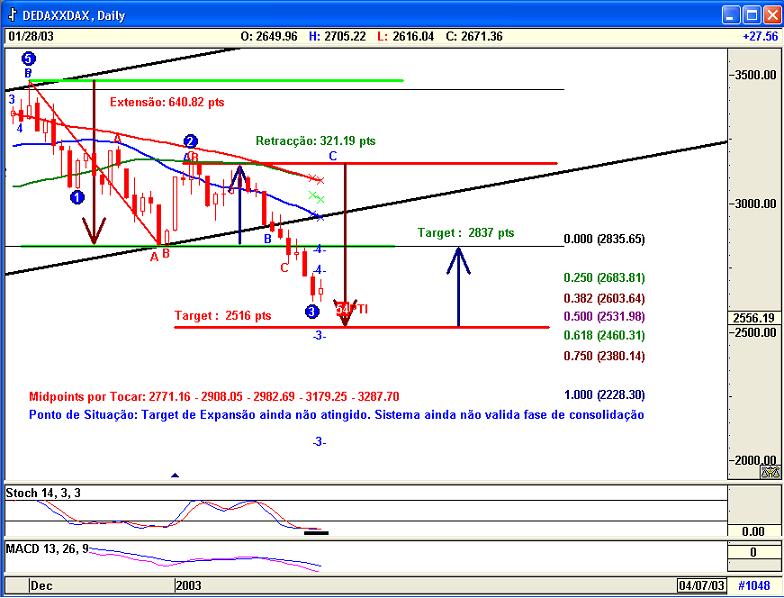
Task: Click the 2003 label on time axis
Action: pyautogui.click(x=188, y=586)
